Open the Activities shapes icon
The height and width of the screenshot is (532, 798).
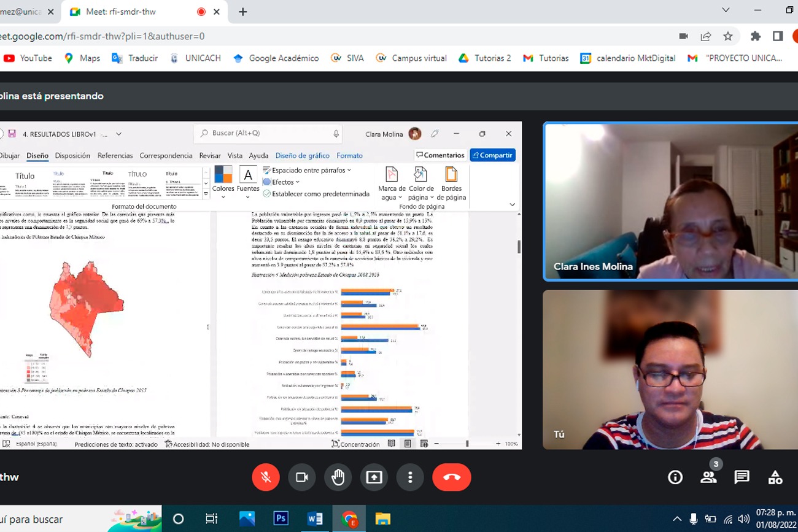[x=775, y=477]
